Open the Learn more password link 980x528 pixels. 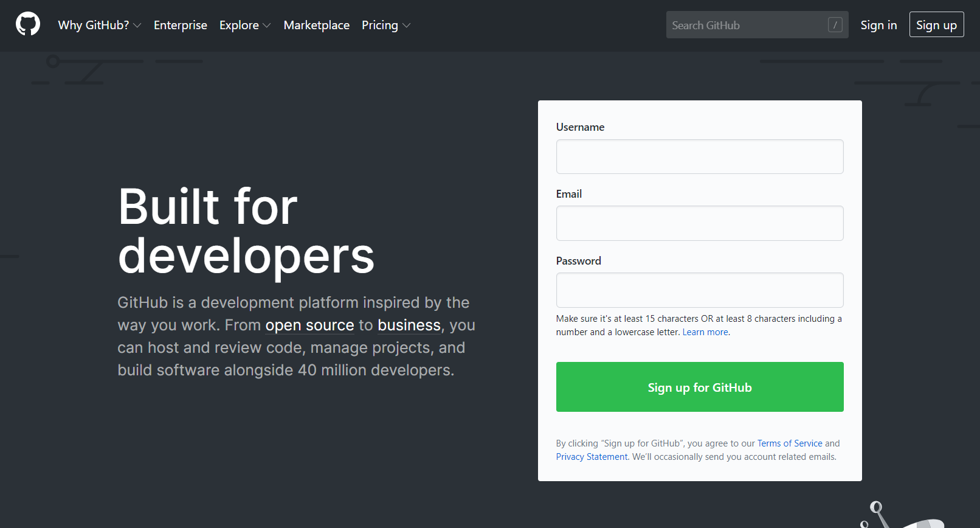click(705, 332)
